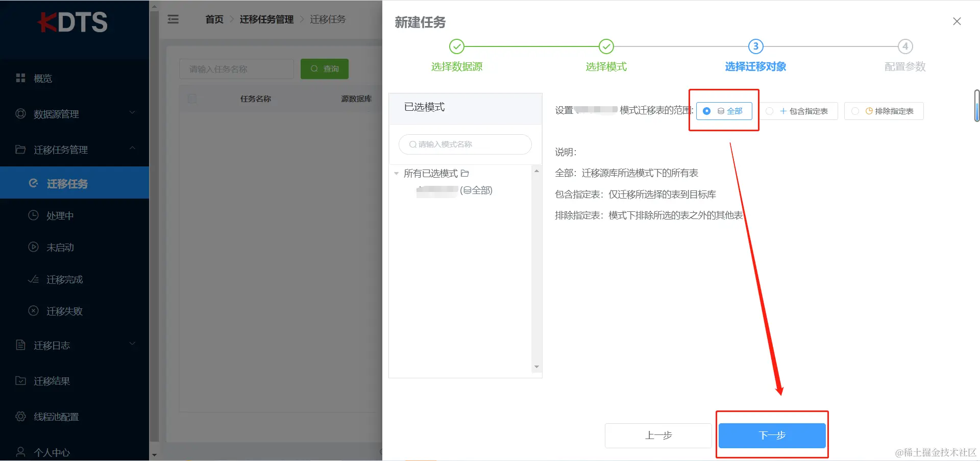Click step 2 选择模式 check icon
The width and height of the screenshot is (980, 461).
[606, 46]
